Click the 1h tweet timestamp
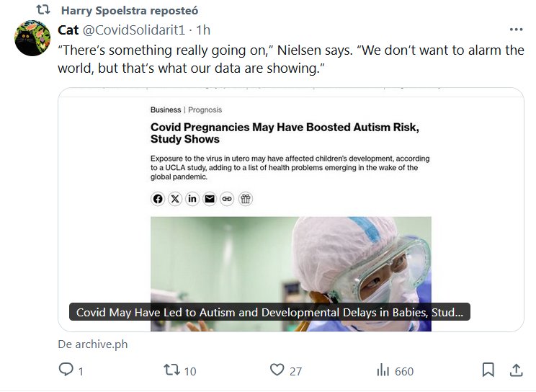 [x=203, y=30]
